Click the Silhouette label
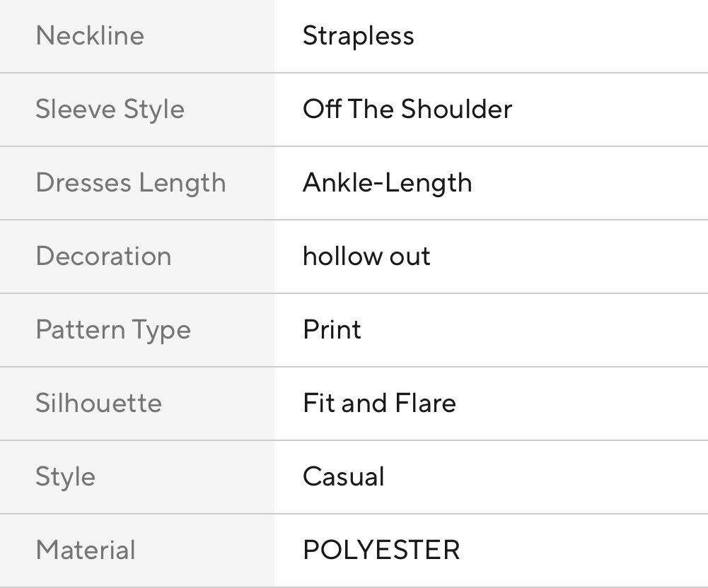Viewport: 708px width, 588px height. [98, 403]
